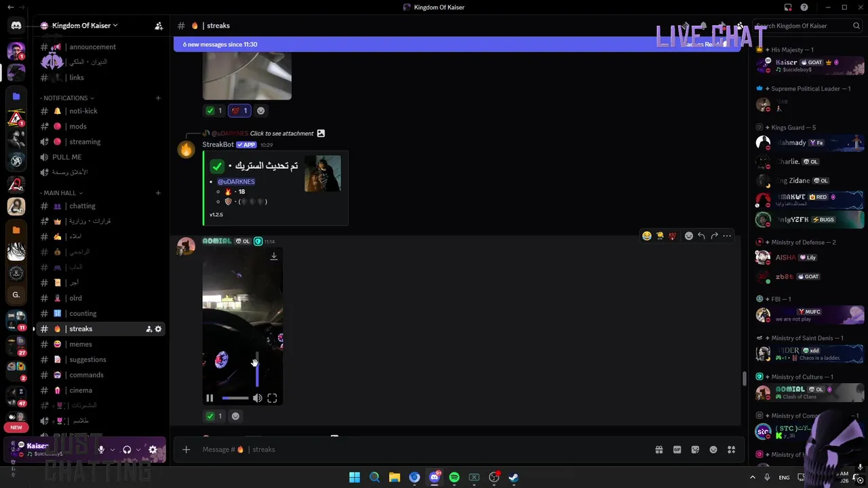868x488 pixels.
Task: Toggle checkmark reaction on top image
Action: [214, 110]
